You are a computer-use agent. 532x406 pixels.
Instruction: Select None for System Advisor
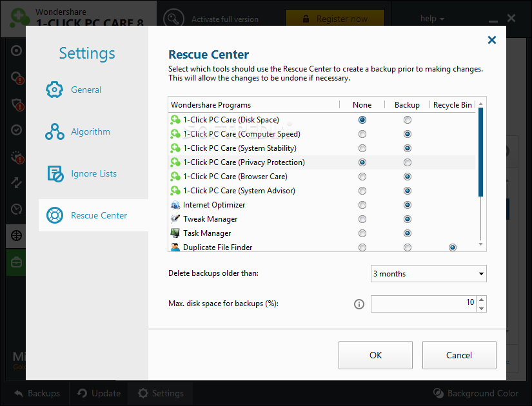pyautogui.click(x=362, y=191)
